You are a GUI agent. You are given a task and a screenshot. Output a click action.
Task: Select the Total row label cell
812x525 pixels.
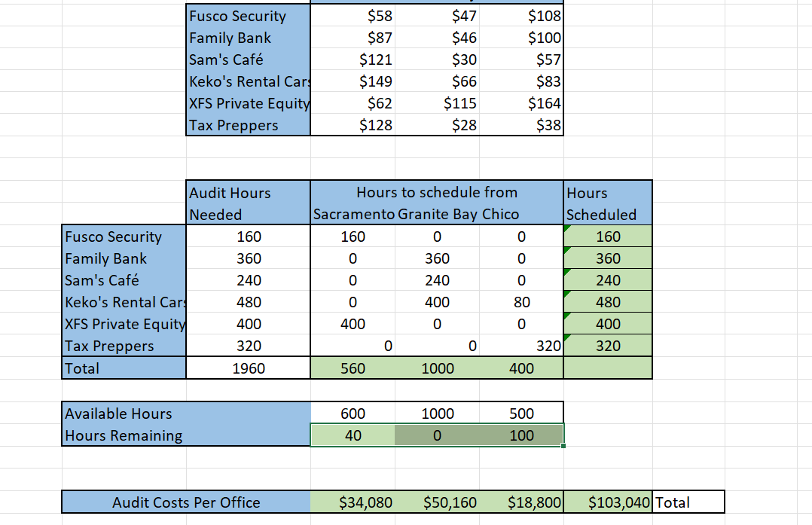pyautogui.click(x=124, y=368)
